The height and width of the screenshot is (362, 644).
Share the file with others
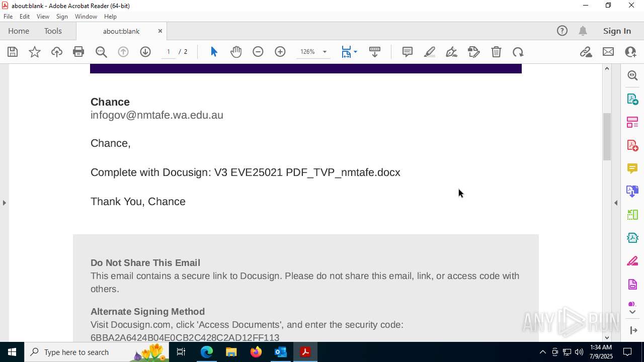[x=630, y=52]
